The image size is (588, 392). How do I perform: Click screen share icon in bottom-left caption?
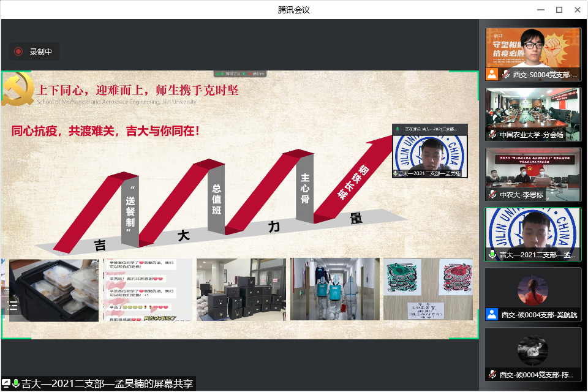(7, 384)
